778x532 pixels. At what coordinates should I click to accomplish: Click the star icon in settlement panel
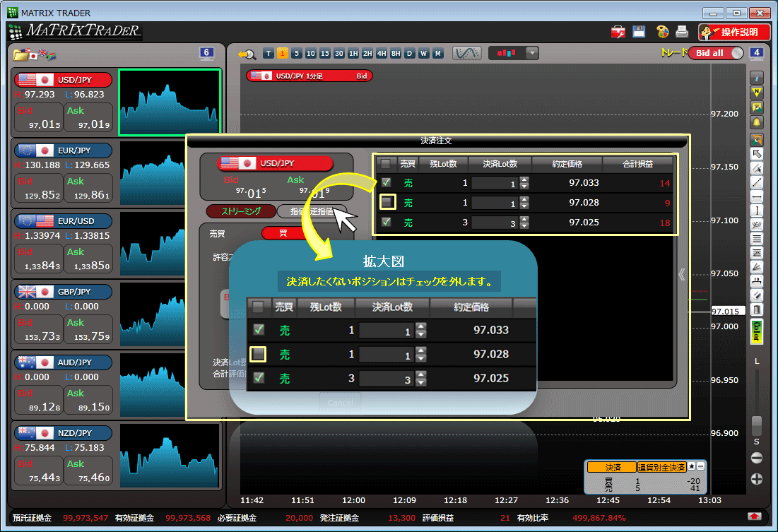tap(691, 466)
